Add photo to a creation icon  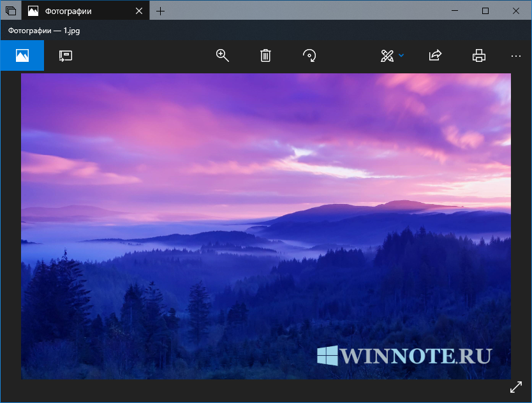pos(66,55)
